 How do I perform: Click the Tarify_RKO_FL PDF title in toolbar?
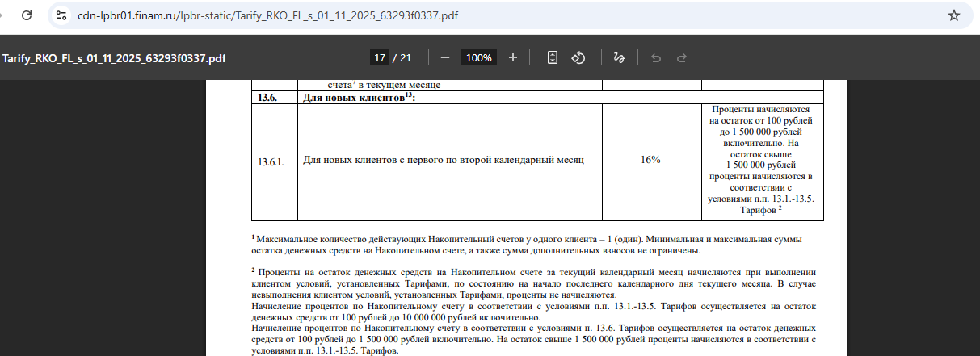[114, 59]
